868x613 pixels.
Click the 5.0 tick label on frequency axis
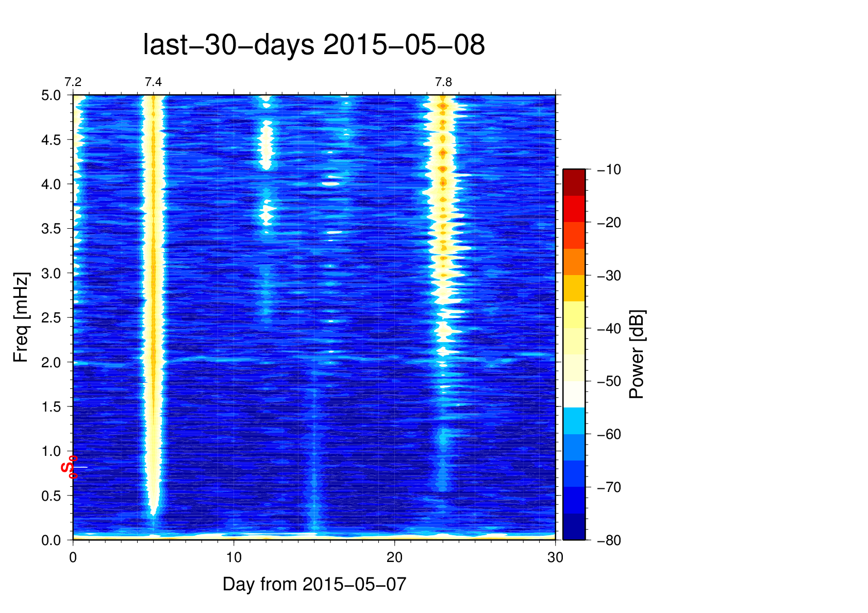tap(51, 96)
